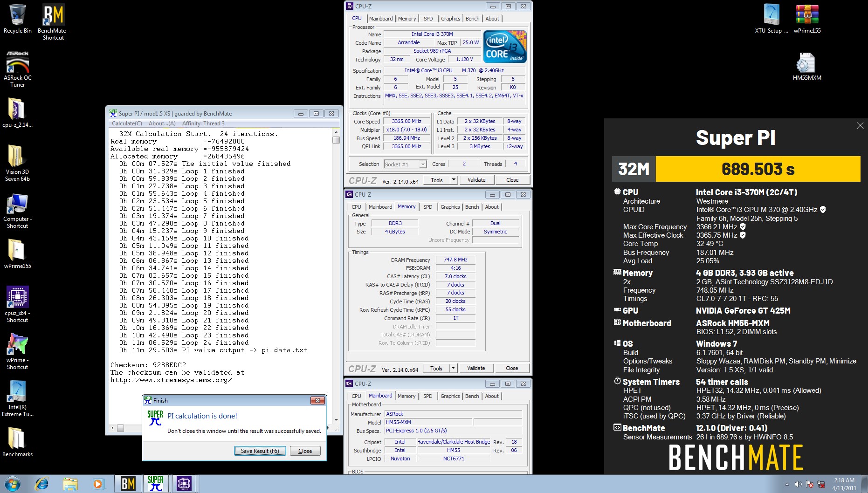Click the Core Speed value field 3365.00 MHz
This screenshot has height=493, width=868.
click(406, 121)
